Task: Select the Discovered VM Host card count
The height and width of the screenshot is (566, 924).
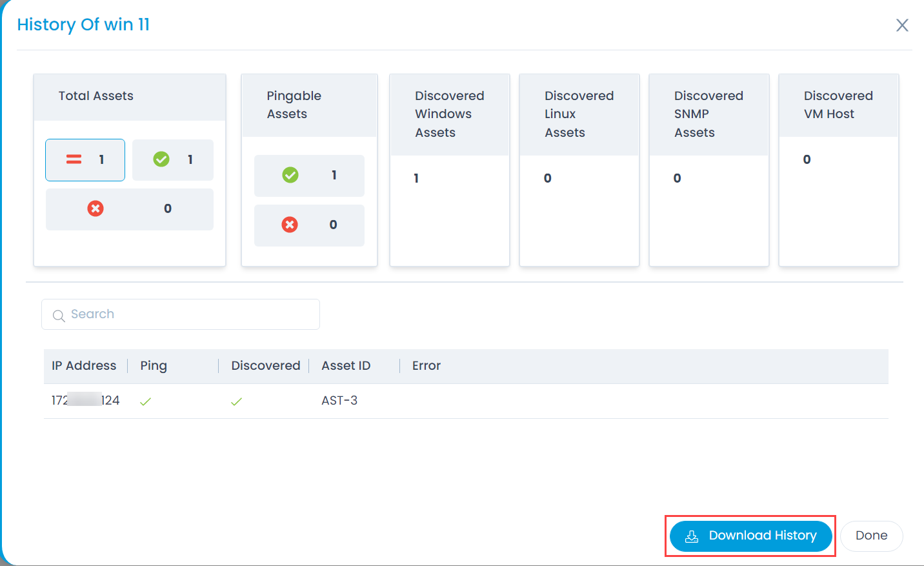Action: [807, 160]
